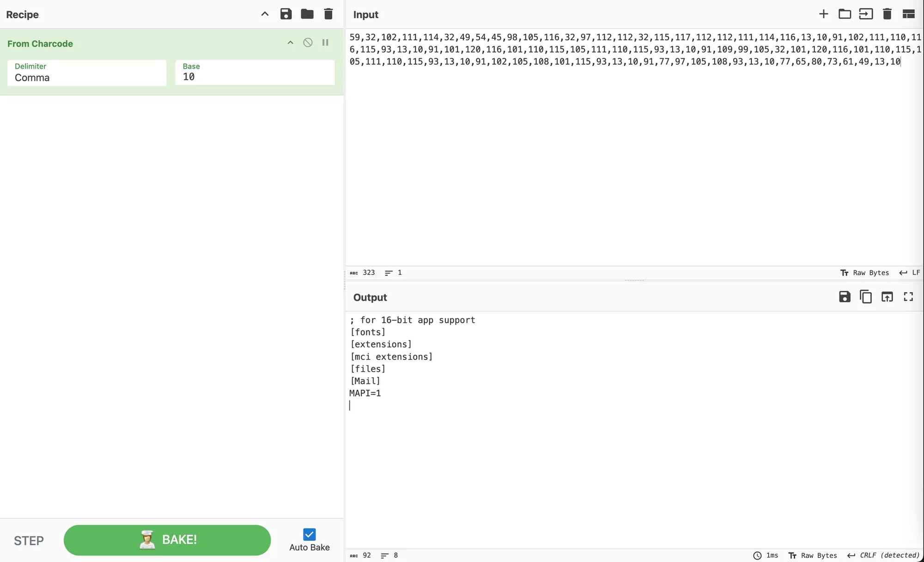Click the BAKE! button
The height and width of the screenshot is (562, 924).
[x=167, y=540]
